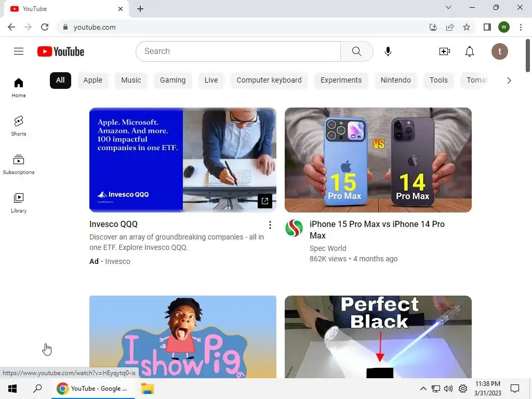This screenshot has width=532, height=399.
Task: Reload the YouTube page
Action: pos(45,27)
